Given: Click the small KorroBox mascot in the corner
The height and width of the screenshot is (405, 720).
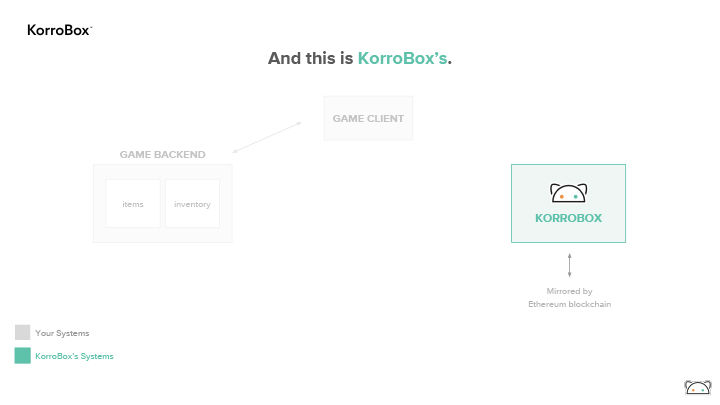Looking at the screenshot, I should click(698, 387).
